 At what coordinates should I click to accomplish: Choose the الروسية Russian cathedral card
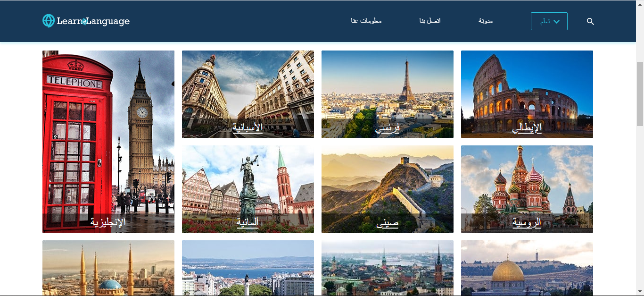click(x=527, y=189)
